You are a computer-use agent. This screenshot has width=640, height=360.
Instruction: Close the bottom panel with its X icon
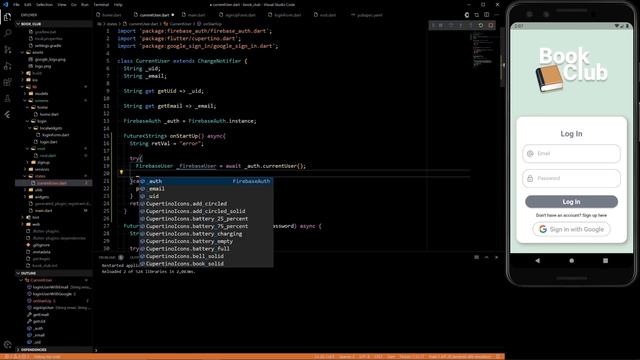[496, 258]
